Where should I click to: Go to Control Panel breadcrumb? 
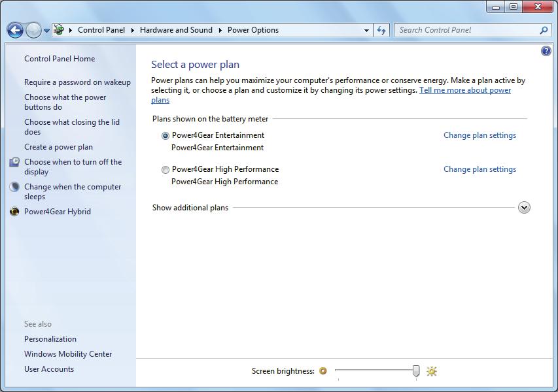tap(101, 30)
